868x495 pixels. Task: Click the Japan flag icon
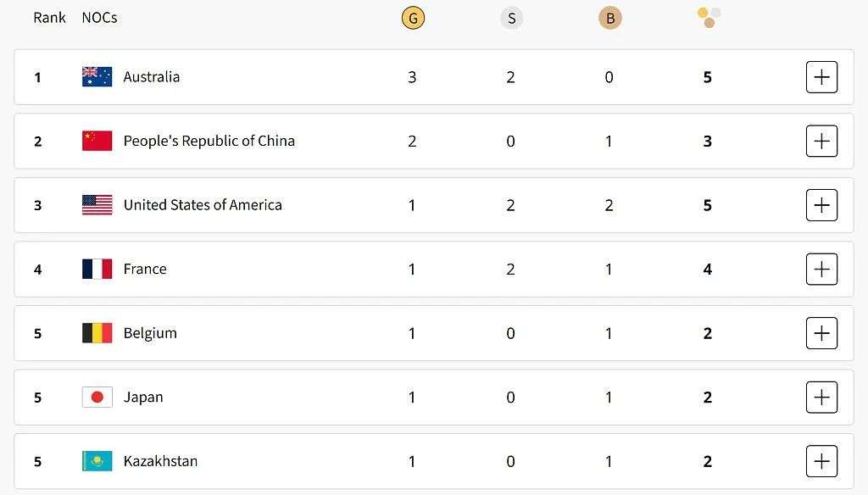pyautogui.click(x=97, y=397)
